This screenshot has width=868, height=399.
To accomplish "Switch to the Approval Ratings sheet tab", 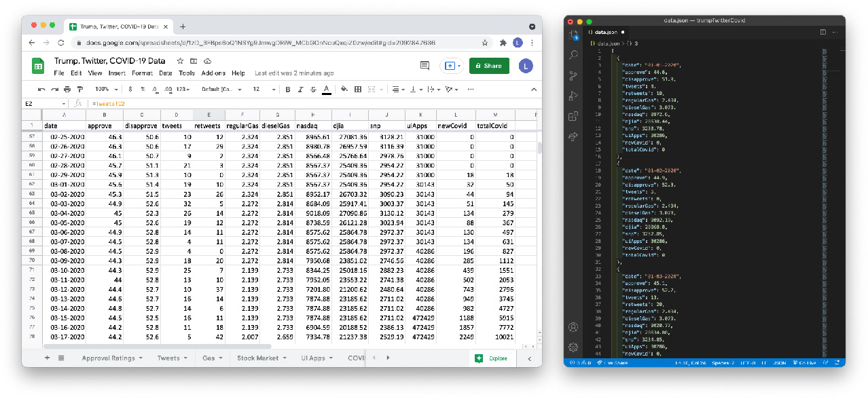I will 112,358.
